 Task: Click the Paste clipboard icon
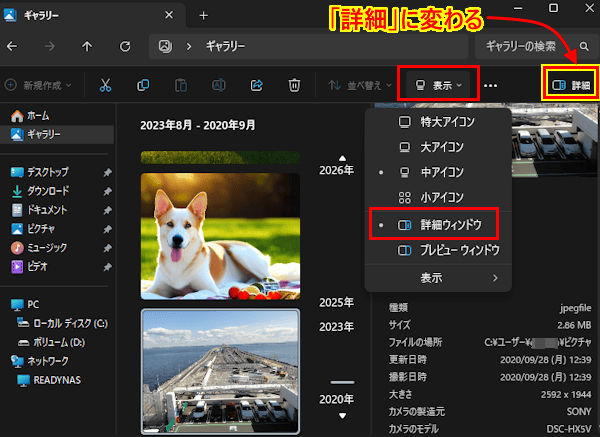[181, 85]
